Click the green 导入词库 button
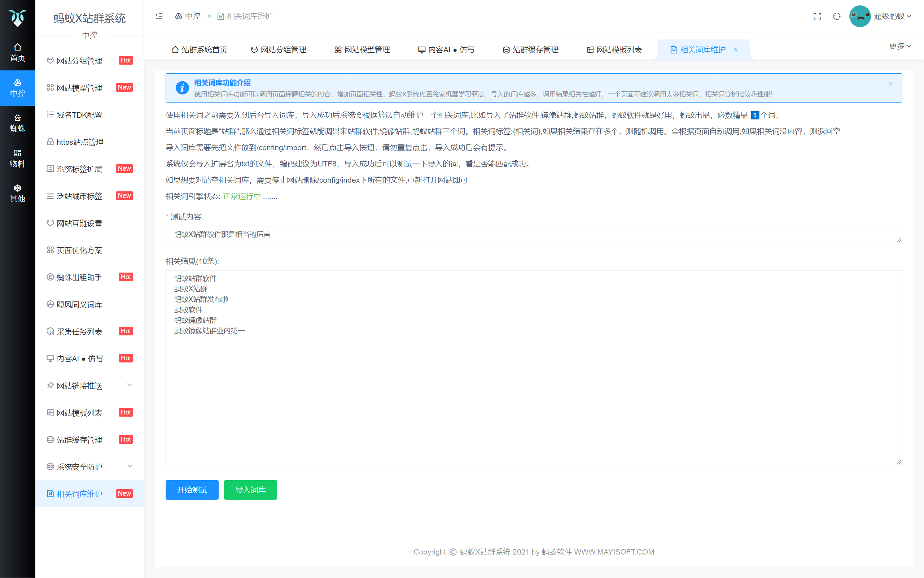Image resolution: width=924 pixels, height=578 pixels. click(x=250, y=490)
